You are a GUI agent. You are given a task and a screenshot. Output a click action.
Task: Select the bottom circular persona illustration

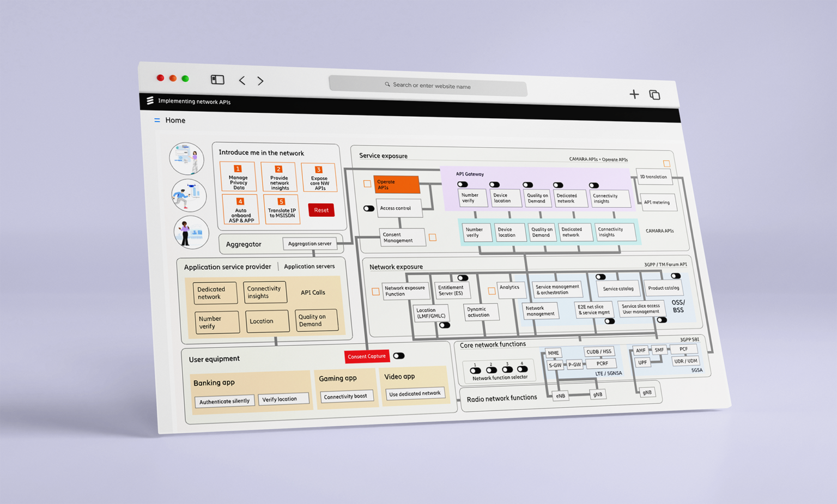point(191,232)
